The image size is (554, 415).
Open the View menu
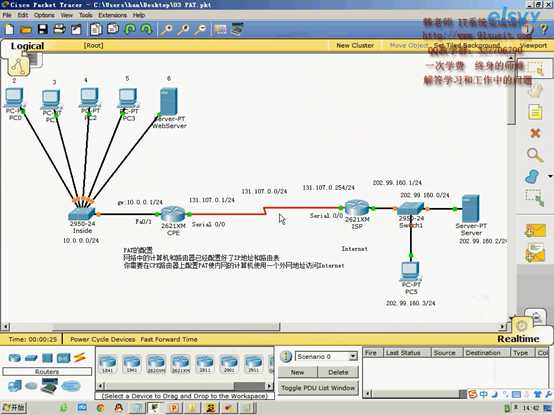66,15
